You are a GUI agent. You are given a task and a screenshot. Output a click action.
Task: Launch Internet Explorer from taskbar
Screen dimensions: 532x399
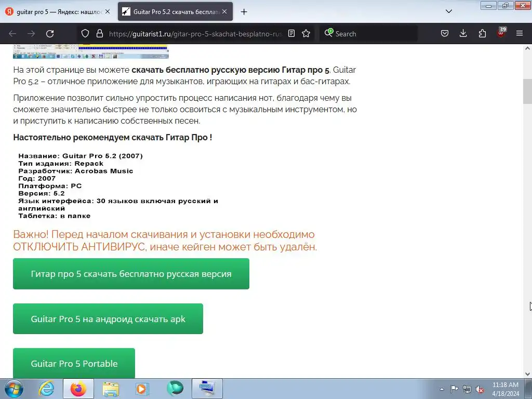pos(46,389)
